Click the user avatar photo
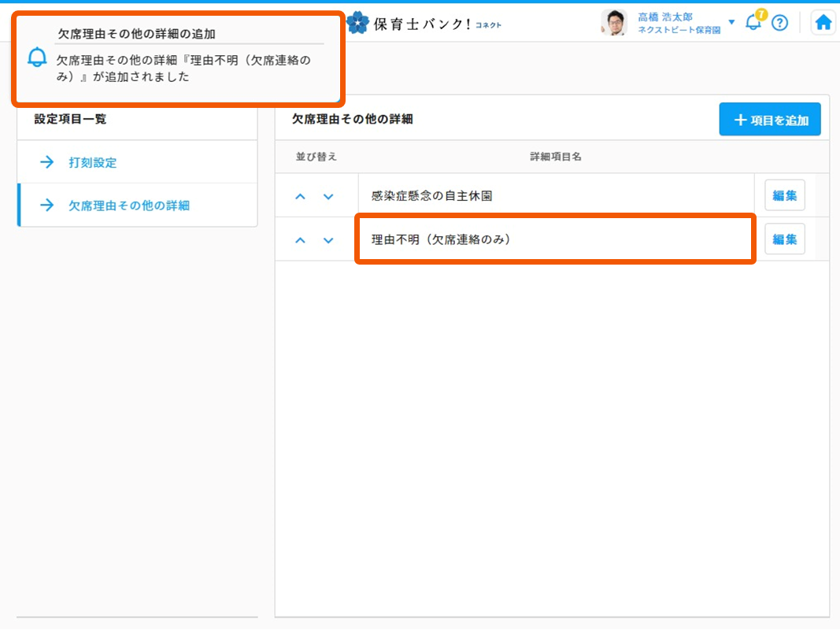The width and height of the screenshot is (840, 630). click(x=613, y=23)
